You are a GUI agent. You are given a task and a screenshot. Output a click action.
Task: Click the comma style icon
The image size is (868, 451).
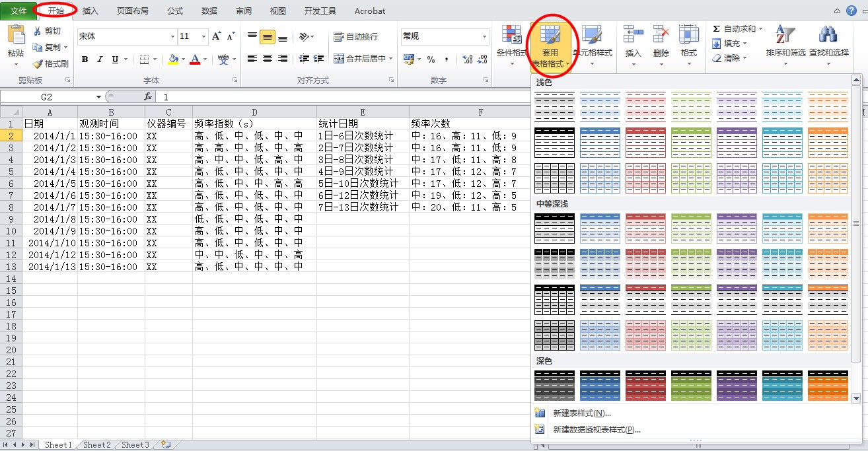coord(447,59)
